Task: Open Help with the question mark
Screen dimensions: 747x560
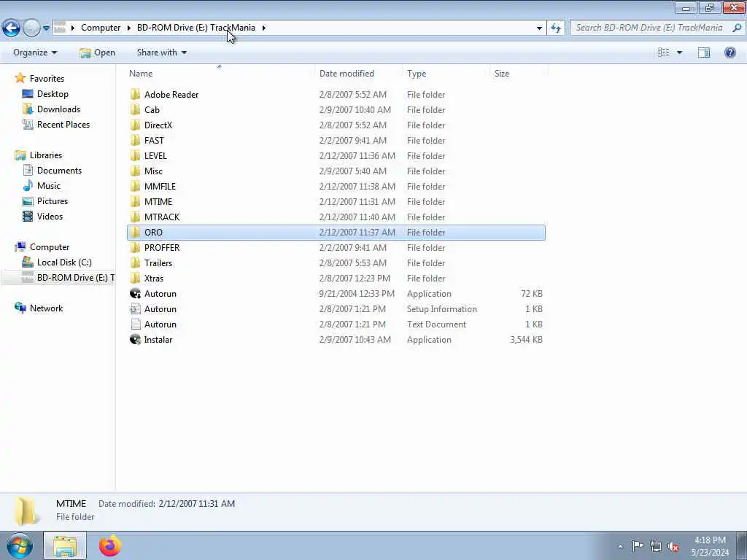Action: tap(729, 52)
